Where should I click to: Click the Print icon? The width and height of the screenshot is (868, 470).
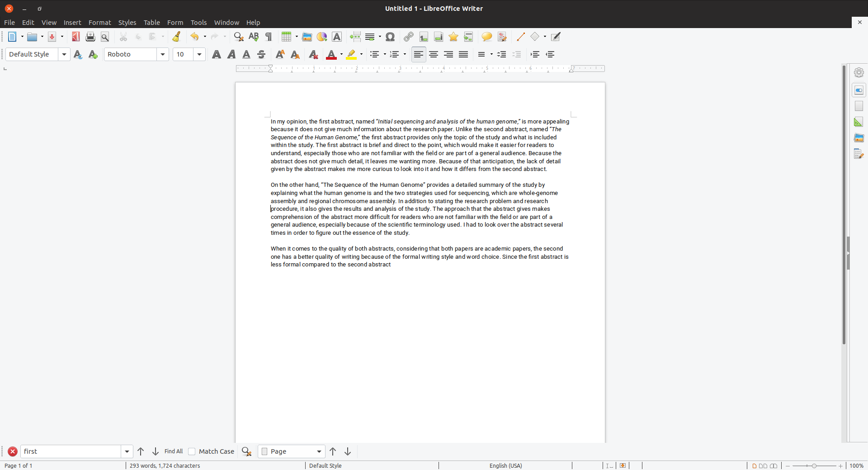(90, 37)
